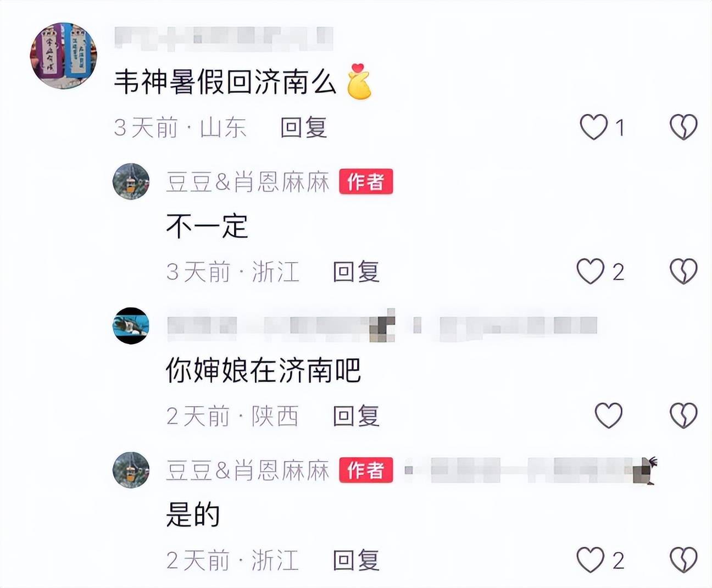Like the author's reply 不一定
This screenshot has width=712, height=588.
coord(591,271)
